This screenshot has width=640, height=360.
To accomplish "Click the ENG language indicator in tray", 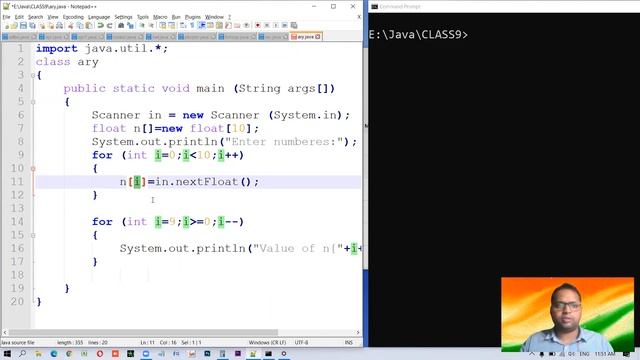I will click(x=584, y=354).
